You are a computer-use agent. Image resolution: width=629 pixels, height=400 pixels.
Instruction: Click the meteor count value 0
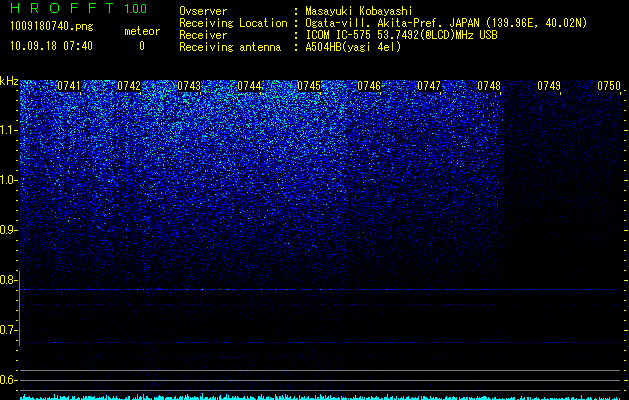click(142, 46)
